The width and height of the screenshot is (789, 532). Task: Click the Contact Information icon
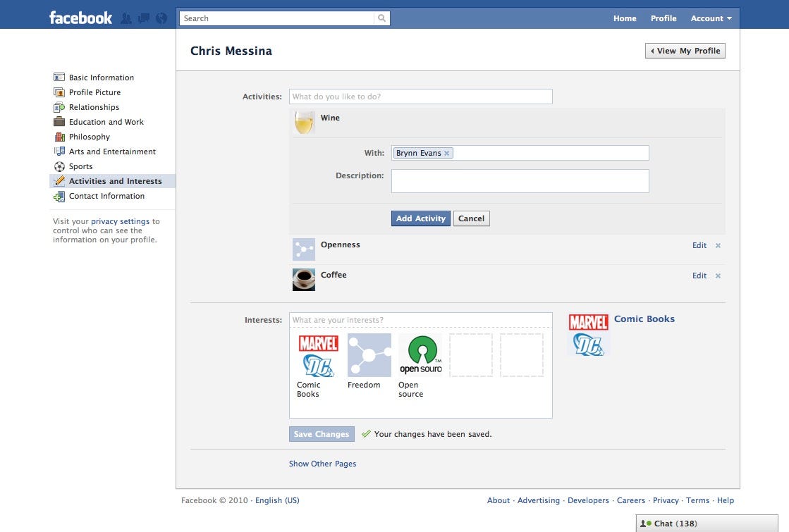click(59, 196)
